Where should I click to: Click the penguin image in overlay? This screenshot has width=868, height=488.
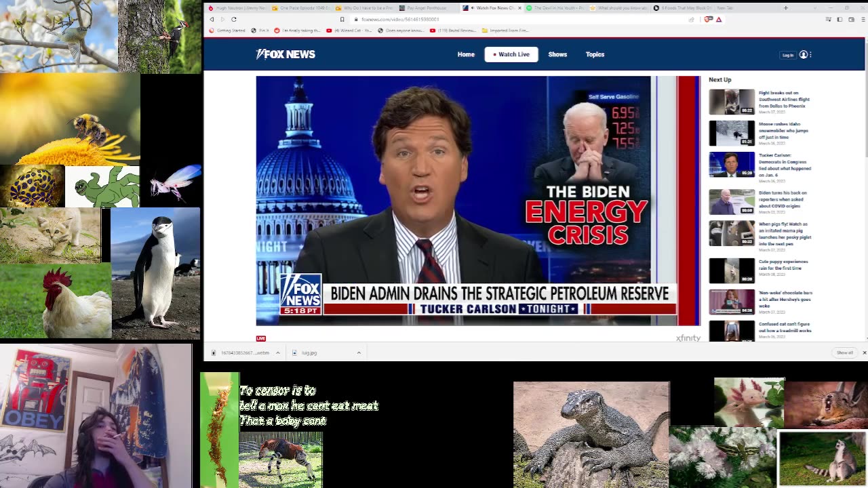pos(155,273)
